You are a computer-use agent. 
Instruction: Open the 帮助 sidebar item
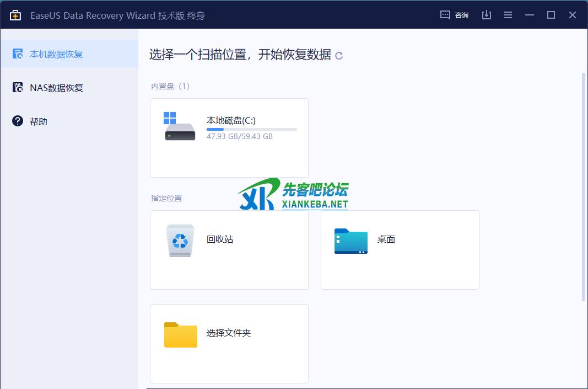point(39,121)
